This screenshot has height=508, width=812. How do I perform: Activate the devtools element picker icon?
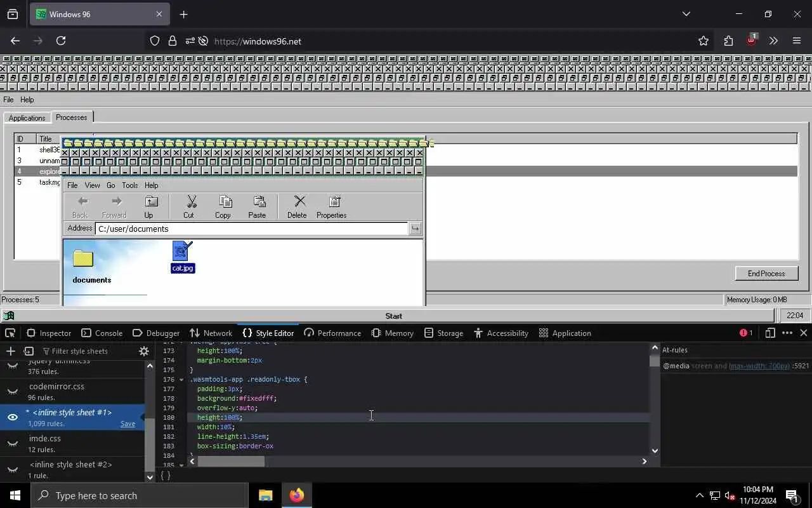[10, 333]
